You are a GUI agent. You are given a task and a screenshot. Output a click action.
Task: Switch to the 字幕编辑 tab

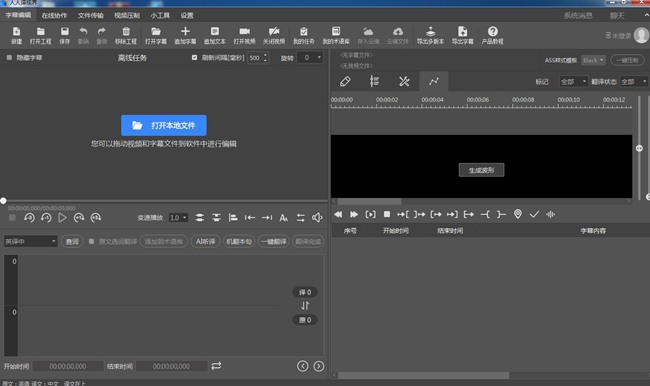click(x=18, y=15)
